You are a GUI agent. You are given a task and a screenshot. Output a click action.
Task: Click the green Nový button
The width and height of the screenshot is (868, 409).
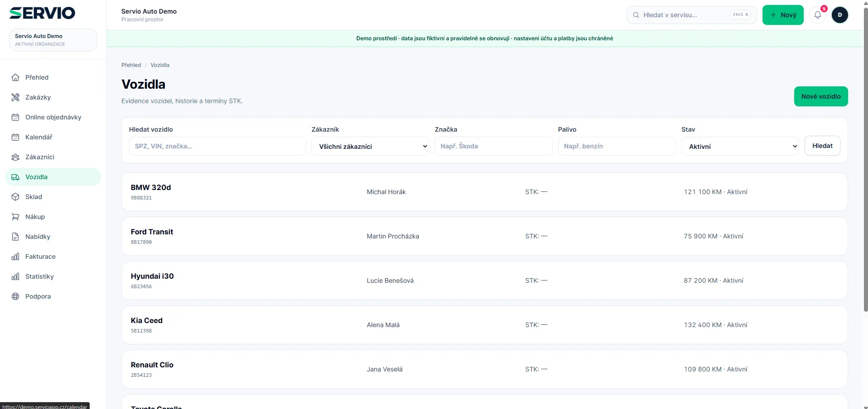[782, 15]
